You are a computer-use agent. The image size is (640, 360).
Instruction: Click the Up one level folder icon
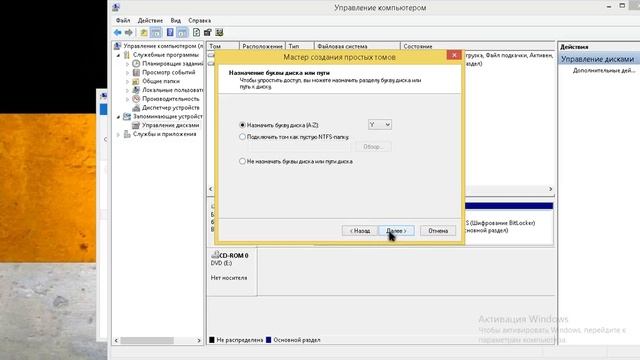[x=144, y=33]
